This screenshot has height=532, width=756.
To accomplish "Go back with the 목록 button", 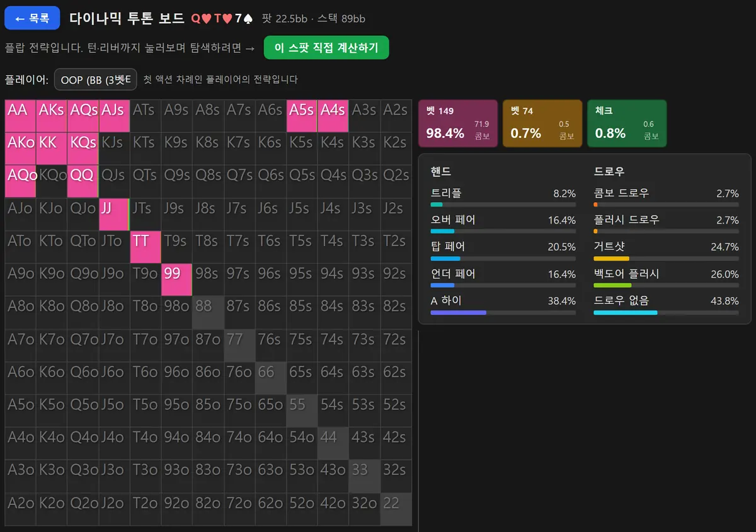I will click(x=32, y=18).
